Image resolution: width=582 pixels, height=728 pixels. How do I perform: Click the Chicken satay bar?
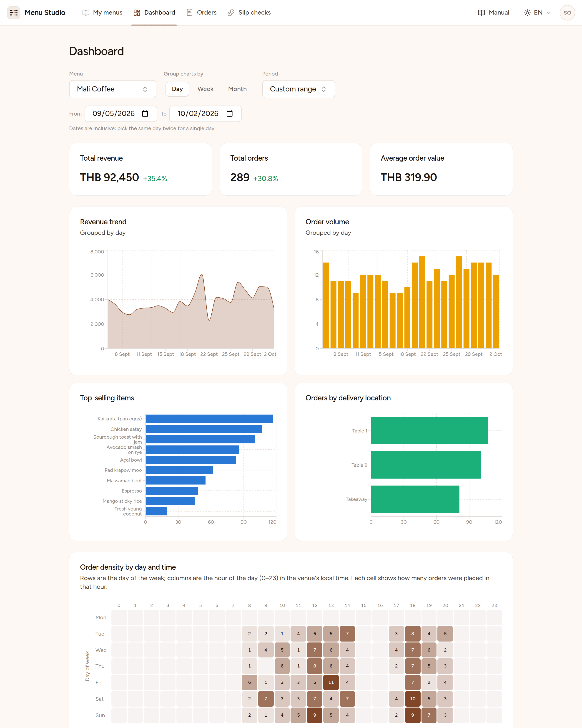204,429
